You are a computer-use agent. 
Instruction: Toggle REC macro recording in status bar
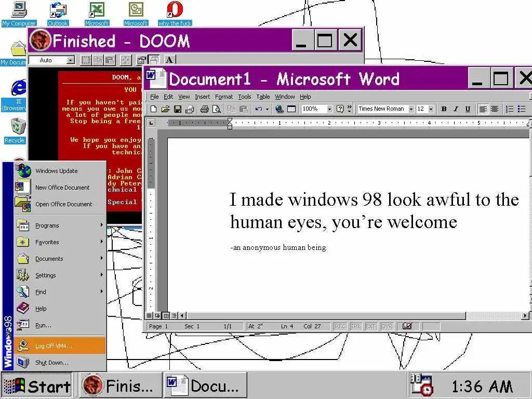[340, 326]
